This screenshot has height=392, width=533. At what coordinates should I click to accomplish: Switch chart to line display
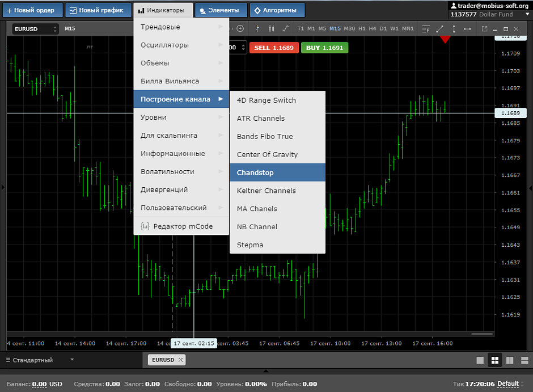coord(286,28)
